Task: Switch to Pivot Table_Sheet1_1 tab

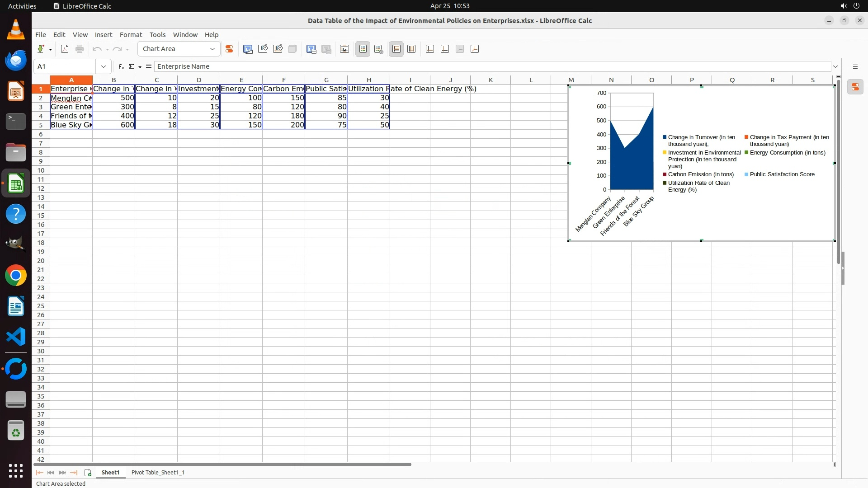Action: point(158,472)
